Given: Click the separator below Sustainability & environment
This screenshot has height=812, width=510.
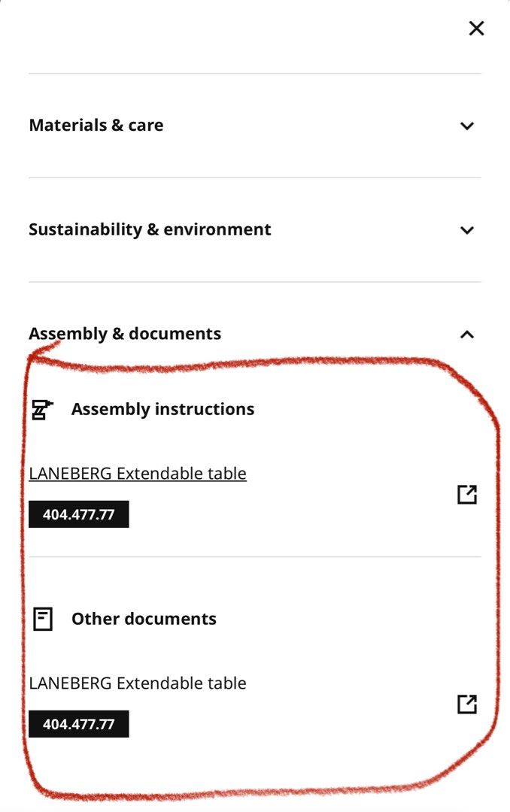Looking at the screenshot, I should point(254,282).
